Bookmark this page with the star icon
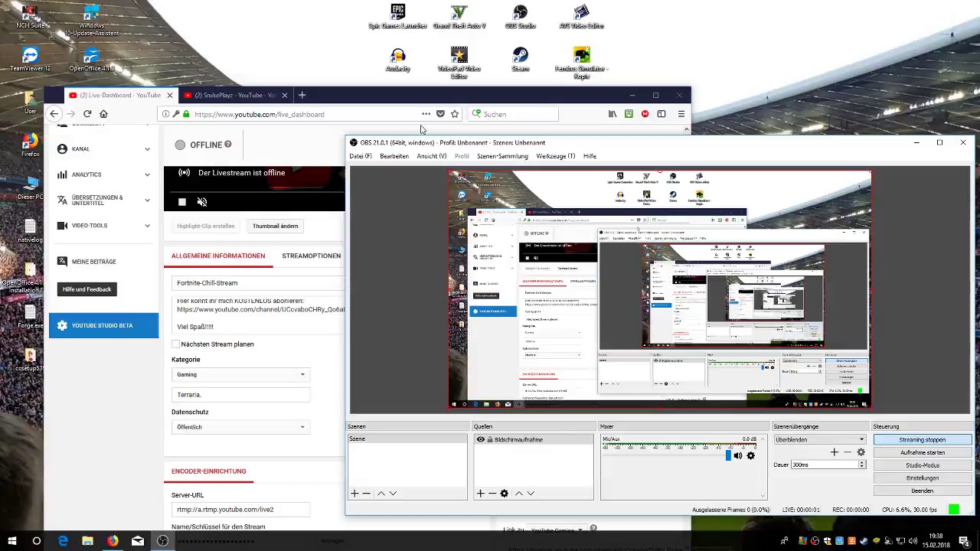The width and height of the screenshot is (980, 551). (455, 114)
